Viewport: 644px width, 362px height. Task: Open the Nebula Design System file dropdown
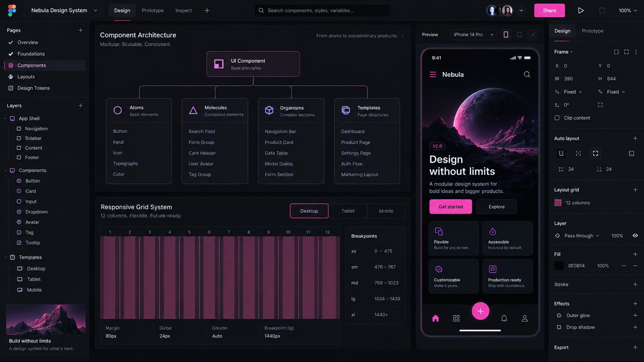tap(95, 11)
